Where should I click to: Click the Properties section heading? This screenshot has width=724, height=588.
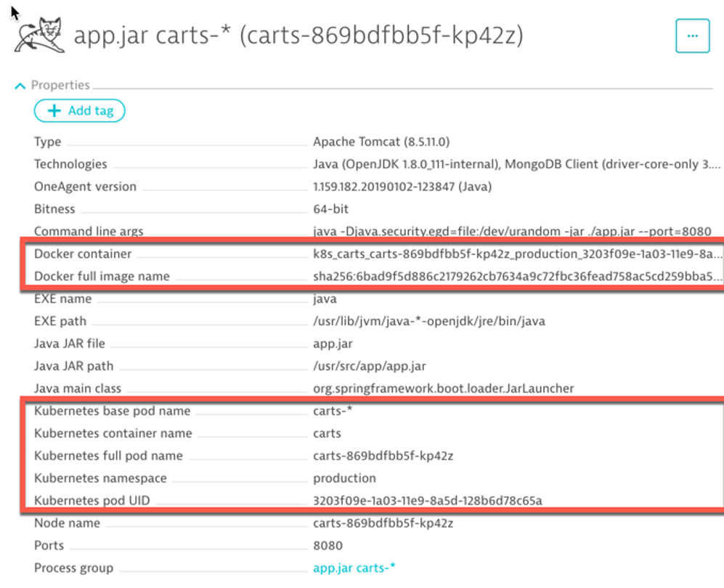click(x=60, y=86)
